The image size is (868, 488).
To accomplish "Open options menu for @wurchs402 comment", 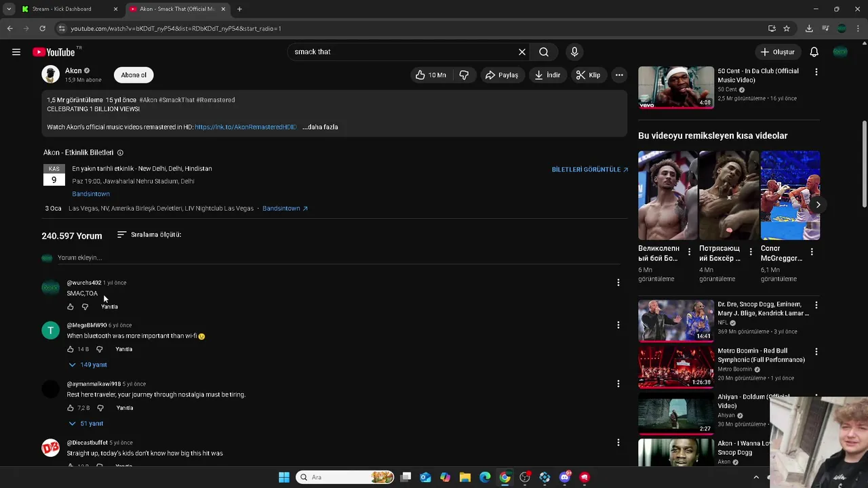I will point(618,283).
